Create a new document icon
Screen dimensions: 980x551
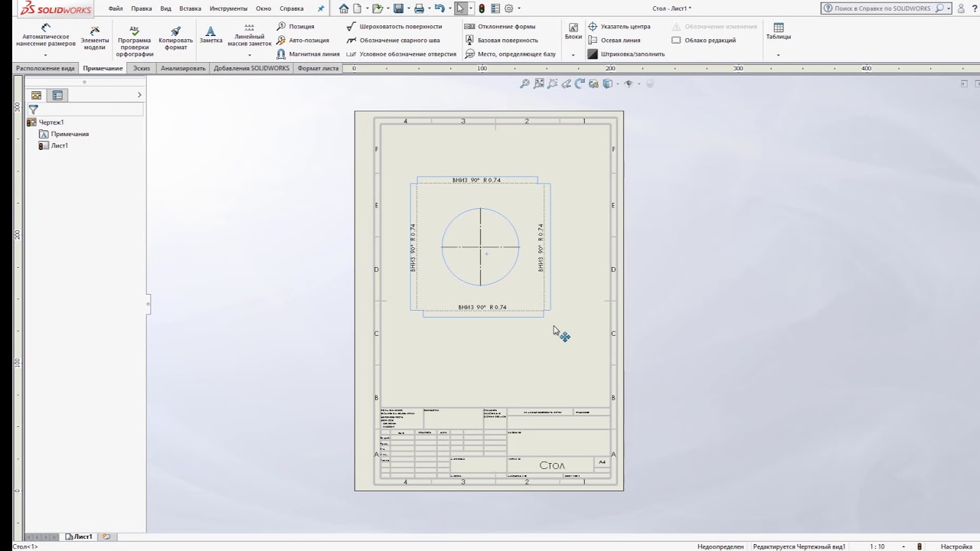pos(357,8)
